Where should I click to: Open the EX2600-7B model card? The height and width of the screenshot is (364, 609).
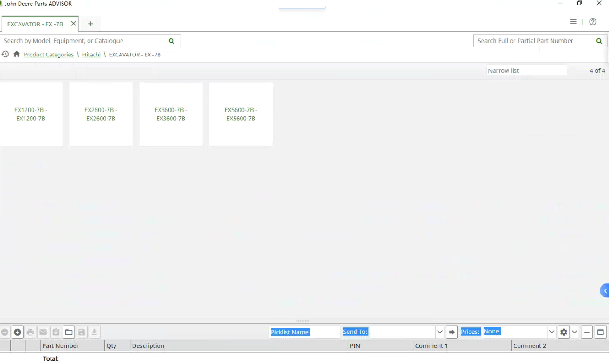101,114
